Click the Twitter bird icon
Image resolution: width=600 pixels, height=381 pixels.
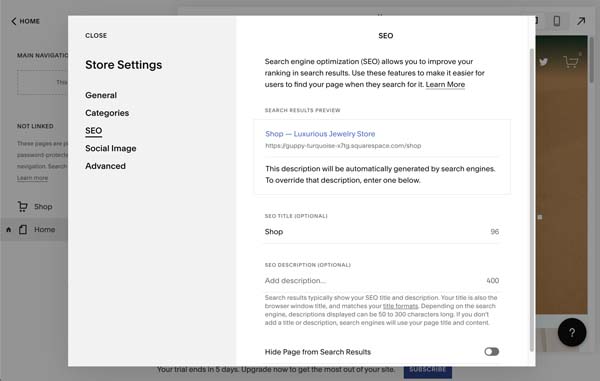543,61
